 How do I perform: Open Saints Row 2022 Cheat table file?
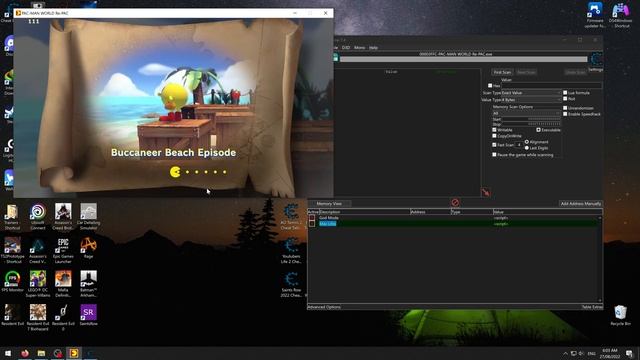pyautogui.click(x=291, y=284)
